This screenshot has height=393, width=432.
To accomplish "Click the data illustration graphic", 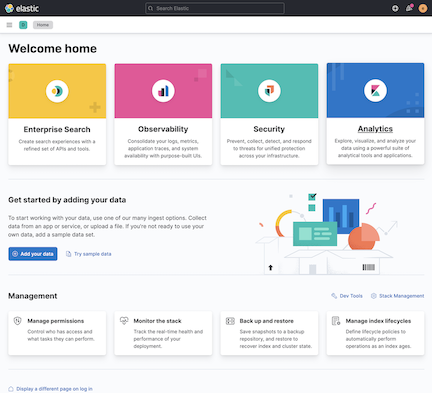I will pos(326,233).
